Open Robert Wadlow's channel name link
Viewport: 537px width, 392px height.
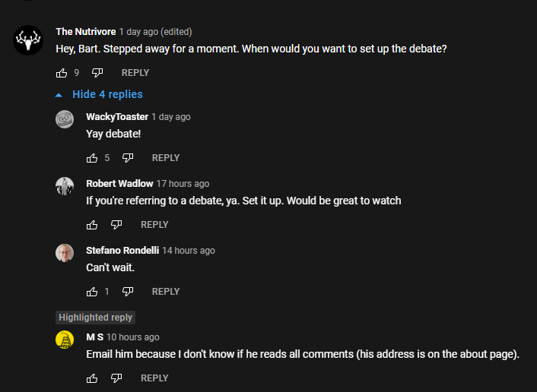(119, 184)
